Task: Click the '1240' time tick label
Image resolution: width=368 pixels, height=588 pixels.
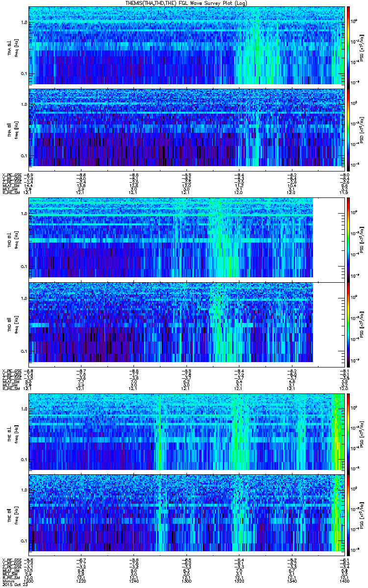Action: tap(133, 581)
